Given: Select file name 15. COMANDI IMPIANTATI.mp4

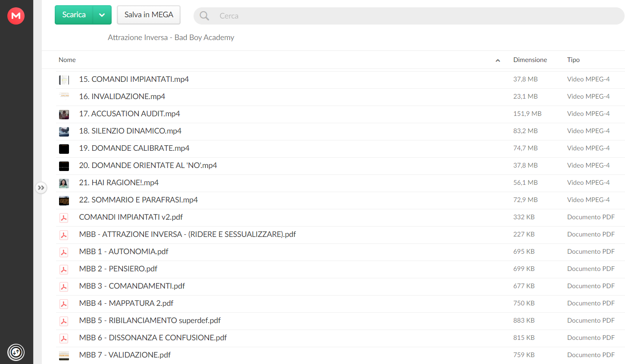Looking at the screenshot, I should [x=134, y=79].
